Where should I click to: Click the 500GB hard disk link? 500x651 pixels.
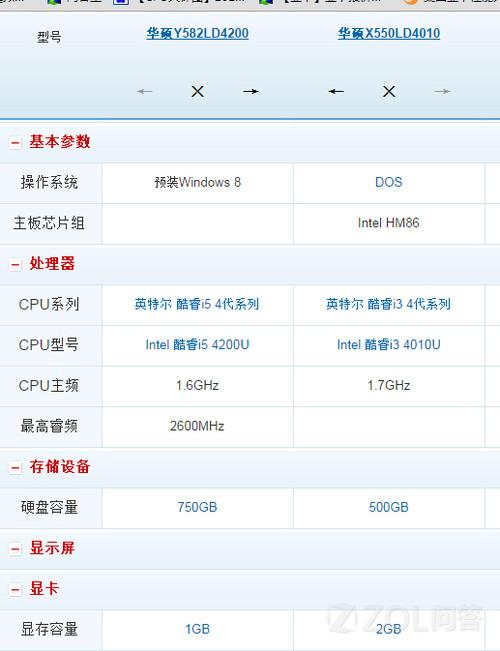389,507
